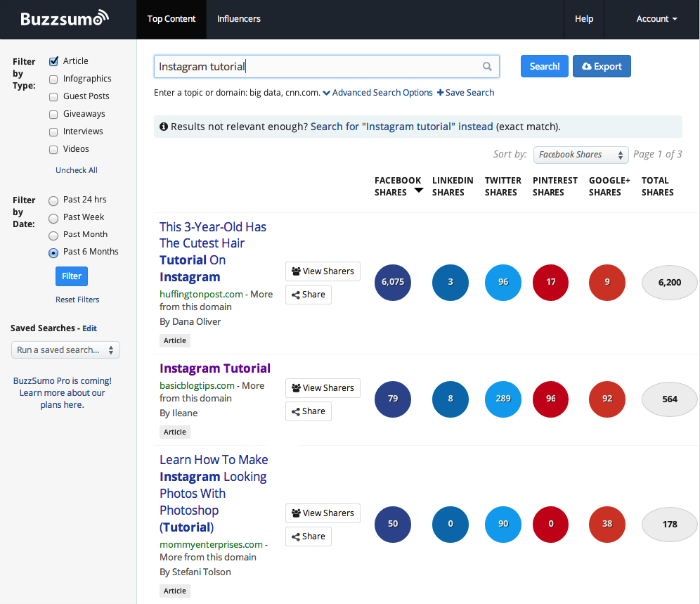Click Reset Filters link
The width and height of the screenshot is (700, 604).
(77, 300)
